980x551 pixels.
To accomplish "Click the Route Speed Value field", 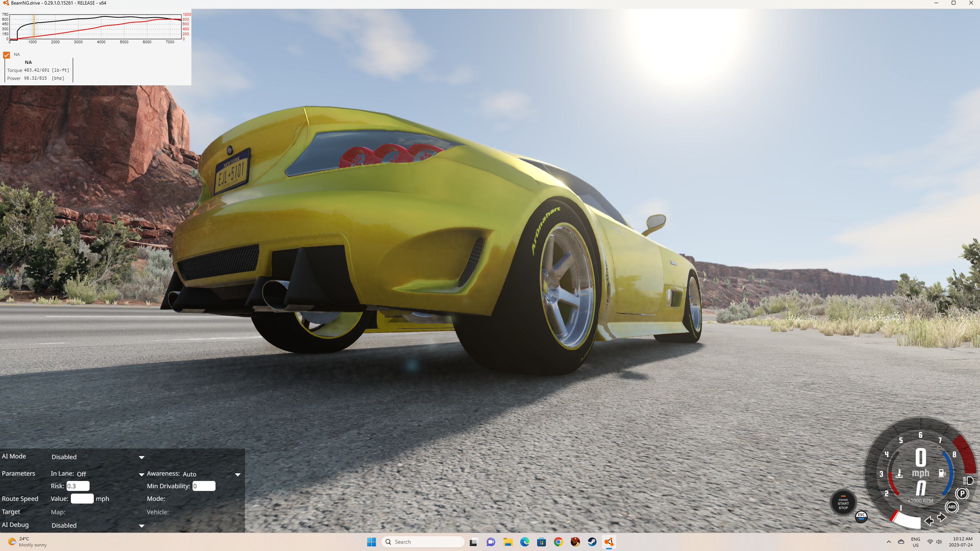I will click(82, 499).
